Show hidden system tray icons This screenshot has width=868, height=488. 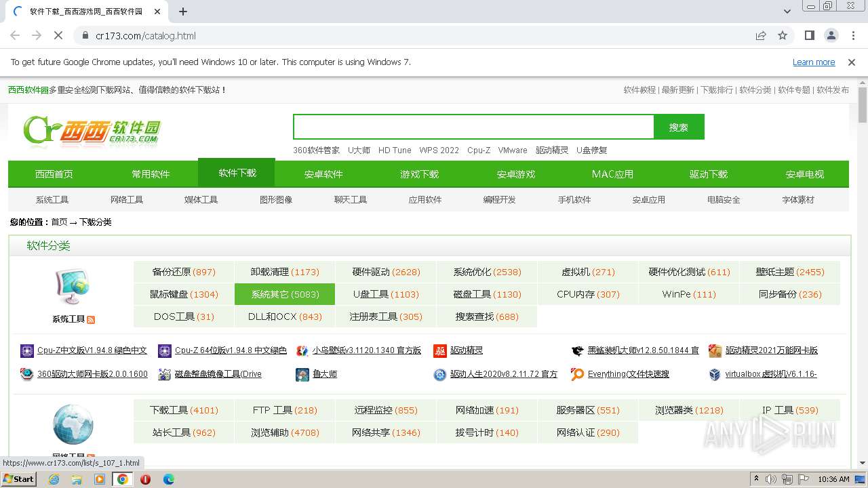pyautogui.click(x=756, y=479)
